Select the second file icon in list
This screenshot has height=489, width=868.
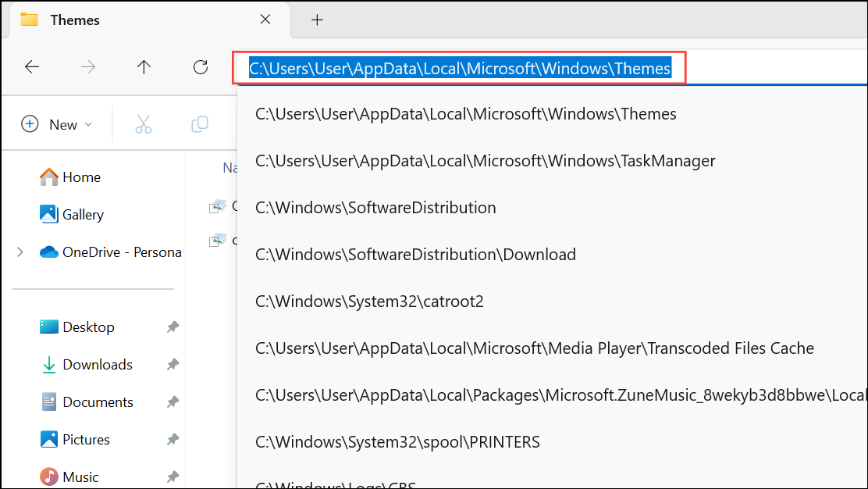click(218, 241)
